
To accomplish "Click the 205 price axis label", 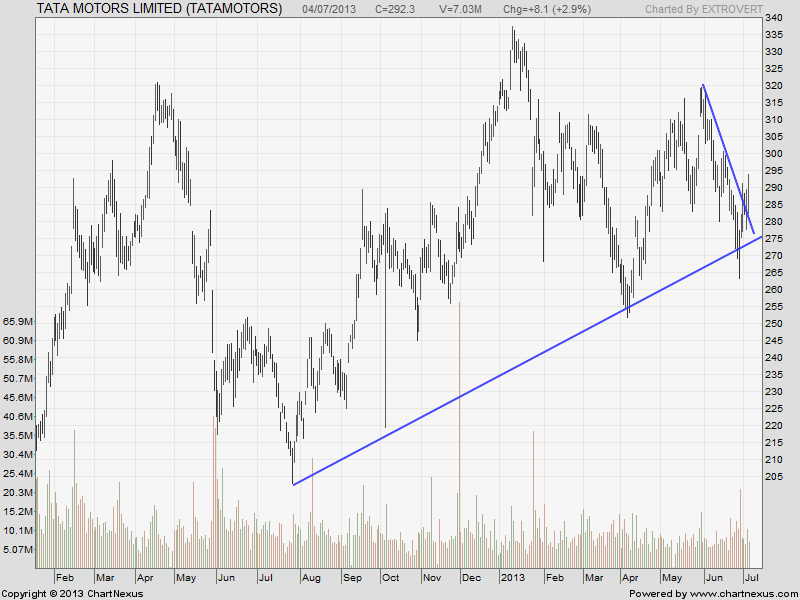I will click(773, 477).
